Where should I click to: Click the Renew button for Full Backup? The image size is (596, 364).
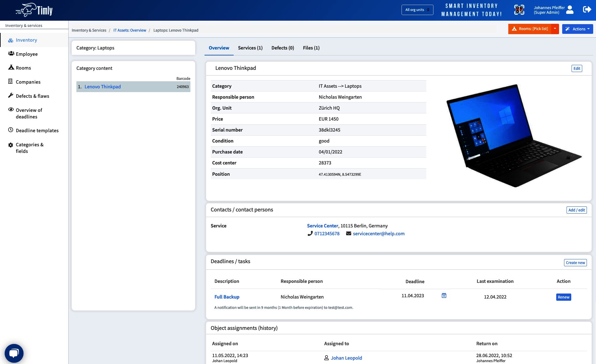pyautogui.click(x=563, y=297)
